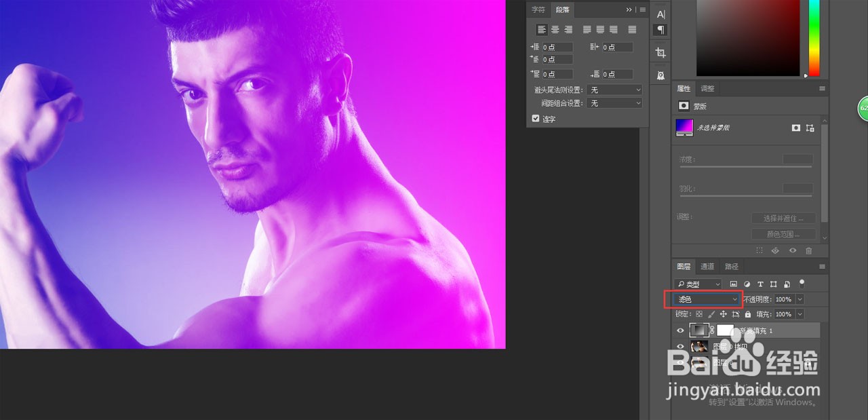This screenshot has height=420, width=868.
Task: Click 选择并遮住 button
Action: pyautogui.click(x=783, y=218)
